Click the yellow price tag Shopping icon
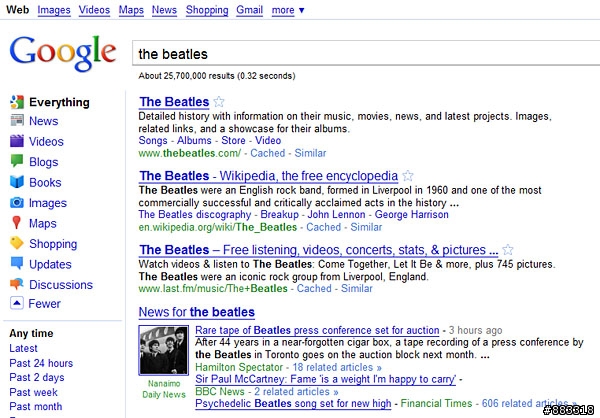Image resolution: width=600 pixels, height=418 pixels. click(x=17, y=243)
